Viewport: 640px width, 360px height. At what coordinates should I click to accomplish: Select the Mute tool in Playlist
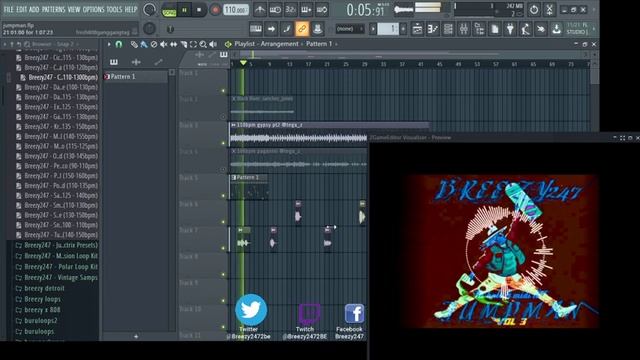pyautogui.click(x=163, y=44)
